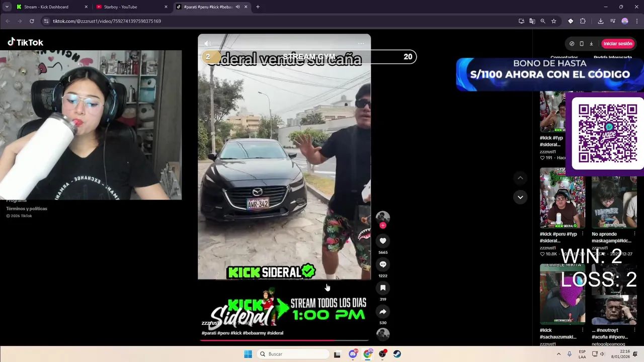Click the site info icon in address bar
The width and height of the screenshot is (644, 362).
pos(46,21)
